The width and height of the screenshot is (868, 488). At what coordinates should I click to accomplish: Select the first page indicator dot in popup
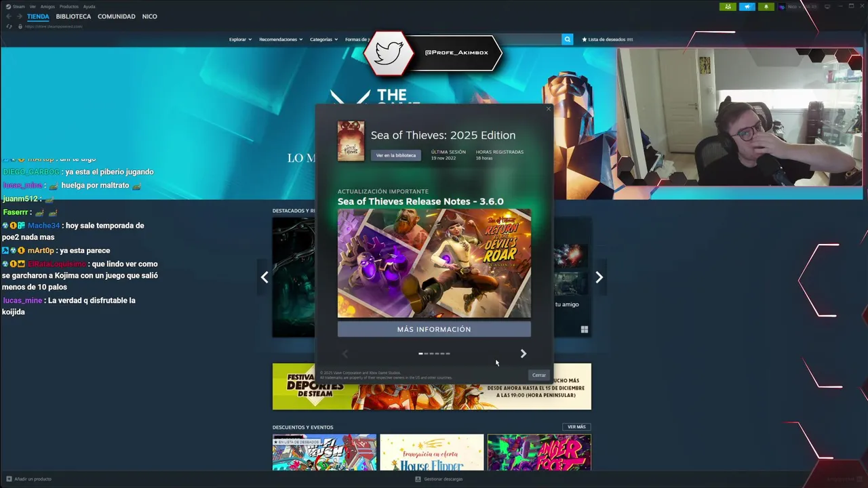pos(421,354)
